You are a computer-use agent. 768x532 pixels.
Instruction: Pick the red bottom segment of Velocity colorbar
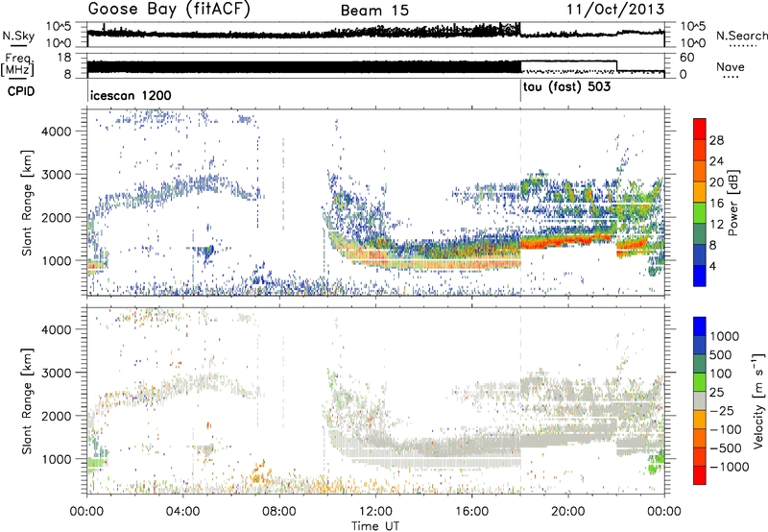click(x=700, y=475)
